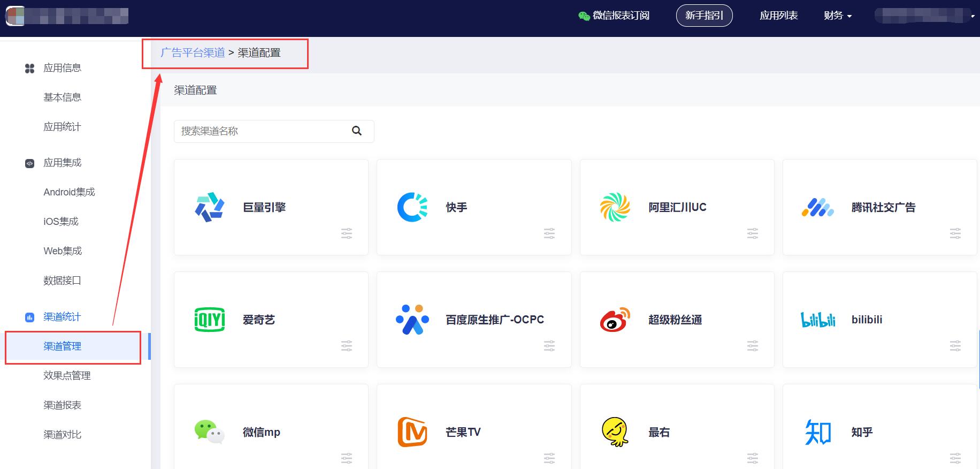Open settings icon on 快手 card

pyautogui.click(x=549, y=233)
